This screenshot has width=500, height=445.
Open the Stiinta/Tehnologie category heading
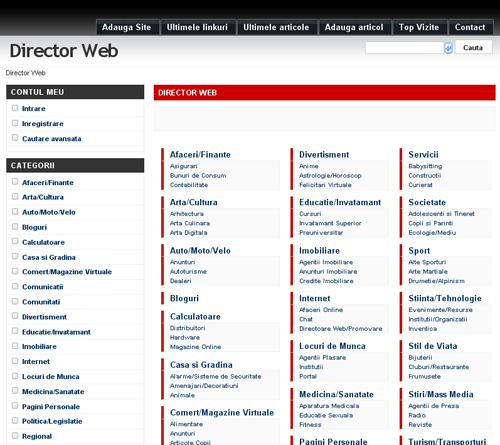pos(445,298)
